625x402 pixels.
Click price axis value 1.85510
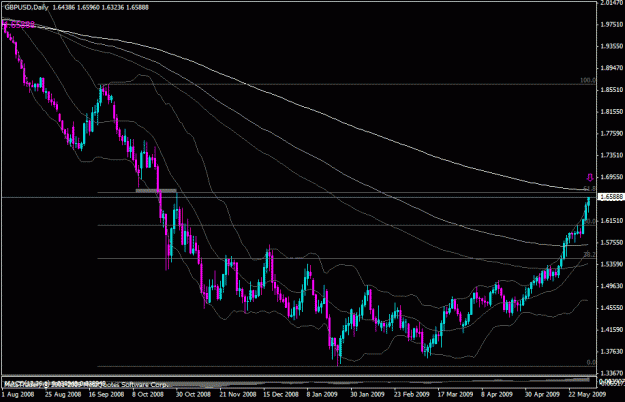[611, 90]
